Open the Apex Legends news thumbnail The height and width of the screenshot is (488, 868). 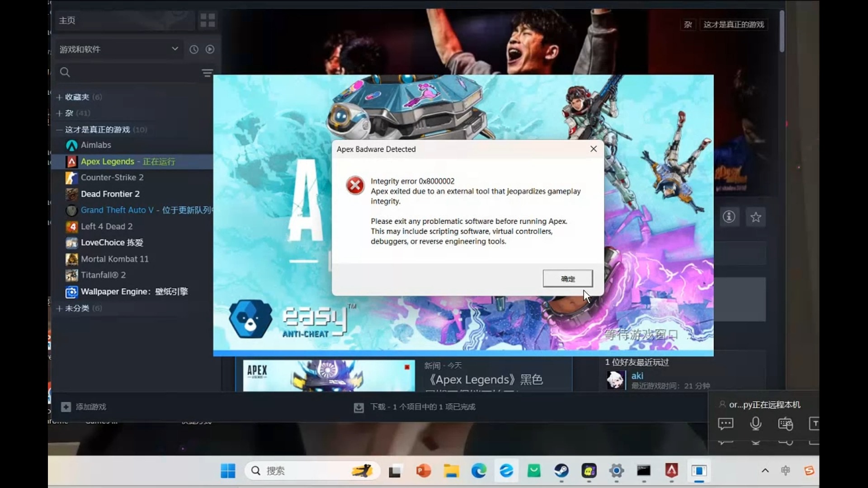329,375
